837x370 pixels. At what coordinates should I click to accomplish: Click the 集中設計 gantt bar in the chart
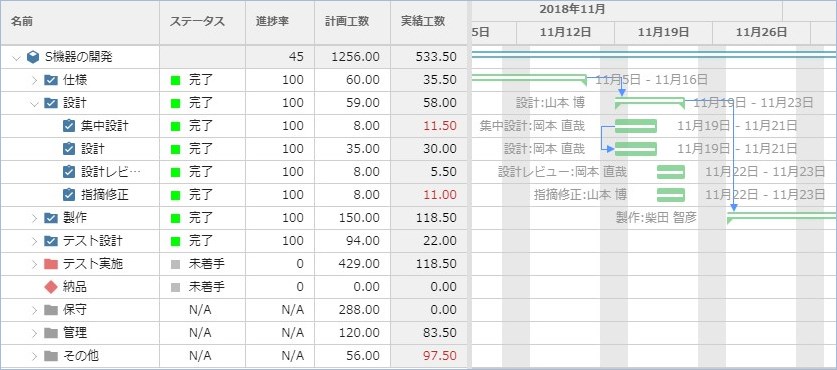pos(635,126)
